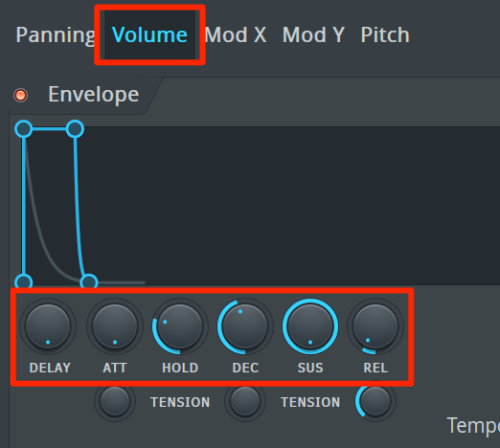Click the bottom-left envelope start node
Image resolution: width=500 pixels, height=448 pixels.
tap(24, 281)
